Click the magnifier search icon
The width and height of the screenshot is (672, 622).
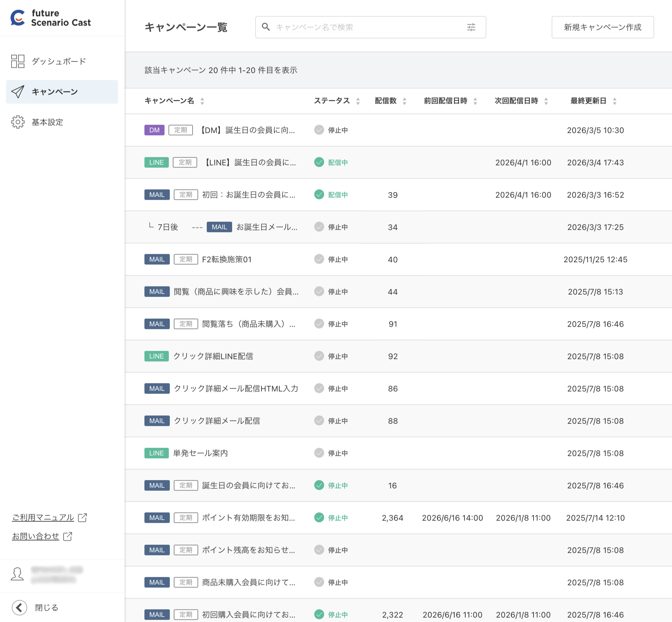pos(266,27)
